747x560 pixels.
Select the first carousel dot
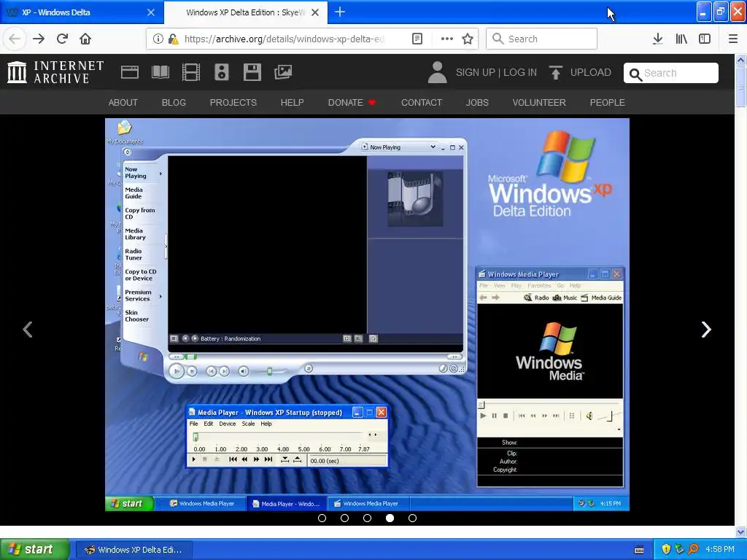click(322, 518)
